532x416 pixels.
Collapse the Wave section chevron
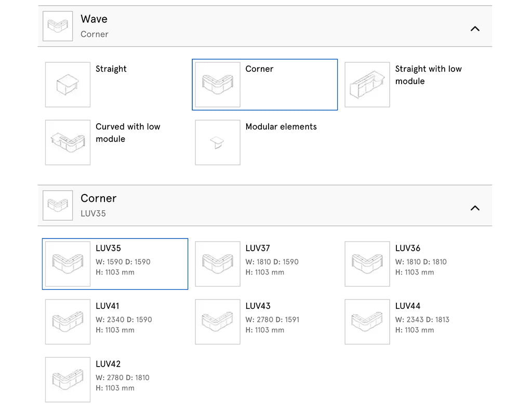[475, 29]
